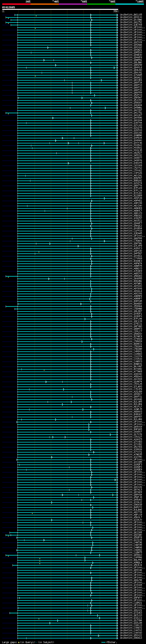Select the UniRef100_Q84LN3 label
The height and width of the screenshot is (644, 146).
[x=131, y=70]
